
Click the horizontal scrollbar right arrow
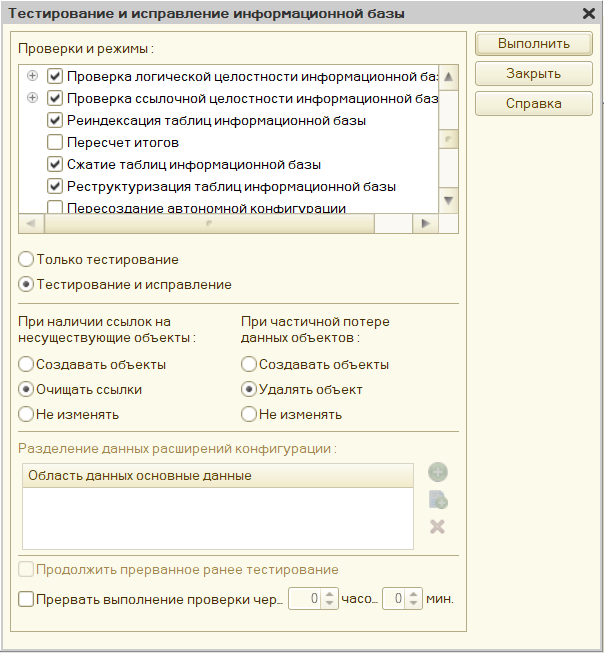coord(427,224)
